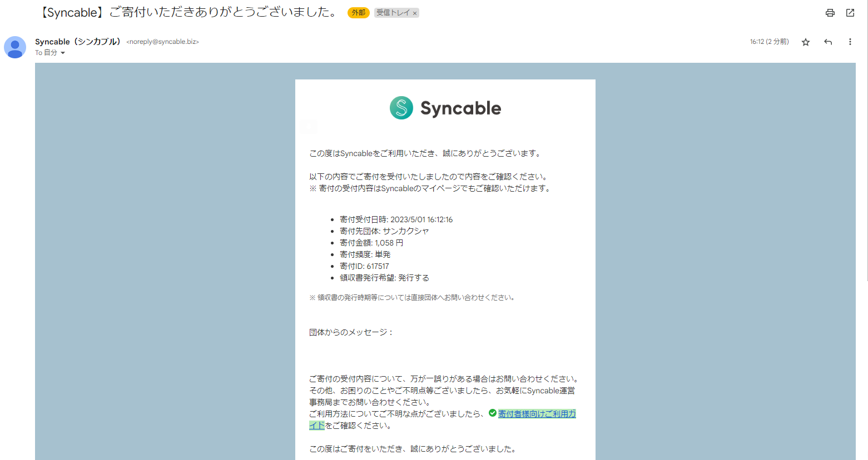Click the line 領収書発行希望: 発行する
This screenshot has width=868, height=460.
384,278
